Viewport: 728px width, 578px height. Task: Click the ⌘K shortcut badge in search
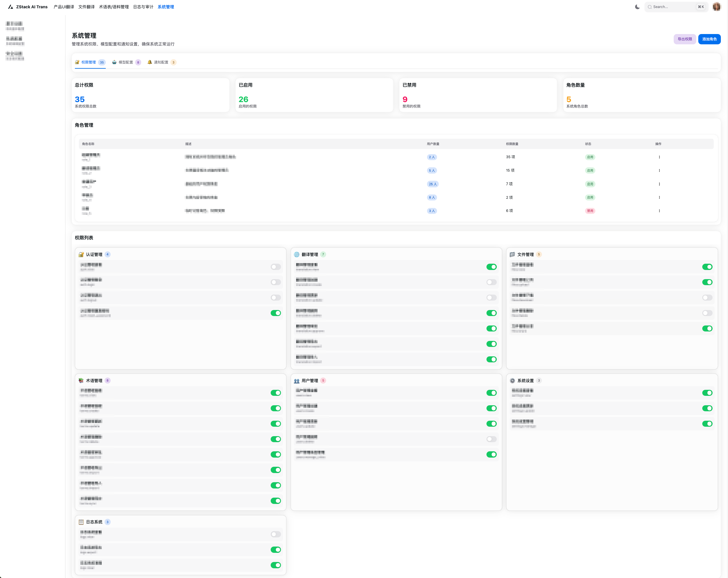[x=701, y=7]
